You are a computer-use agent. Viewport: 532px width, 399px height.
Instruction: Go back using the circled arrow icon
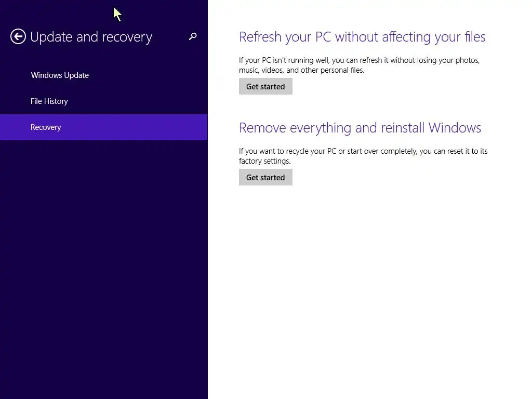click(x=18, y=36)
